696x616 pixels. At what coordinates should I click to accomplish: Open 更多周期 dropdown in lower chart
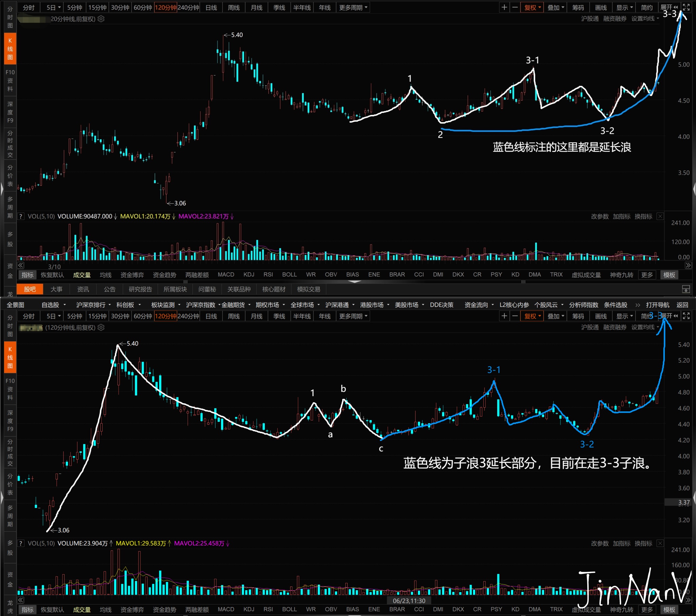(353, 316)
